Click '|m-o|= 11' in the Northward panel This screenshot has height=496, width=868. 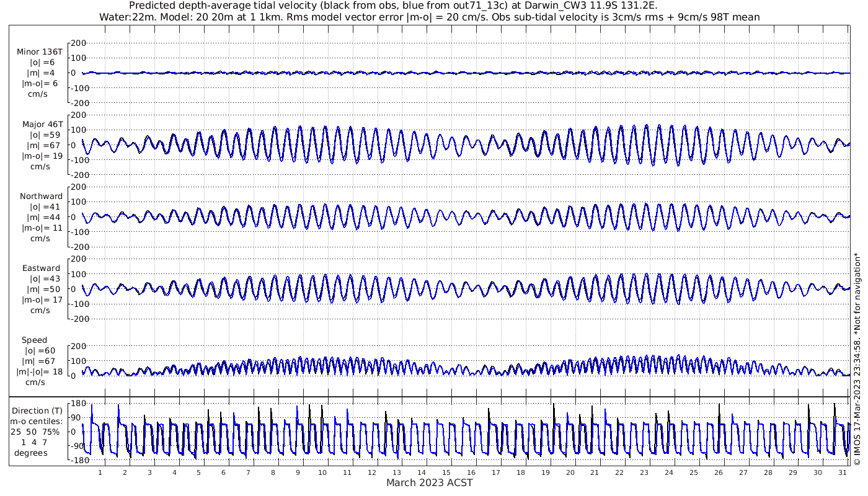click(42, 228)
